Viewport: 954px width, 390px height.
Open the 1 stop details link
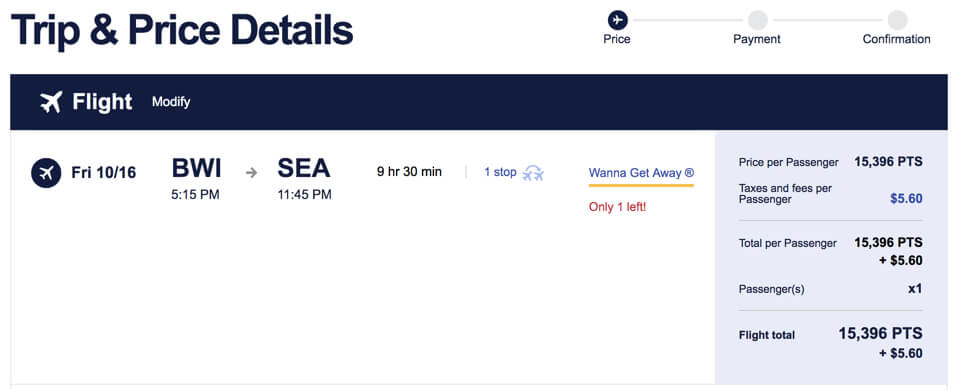500,172
